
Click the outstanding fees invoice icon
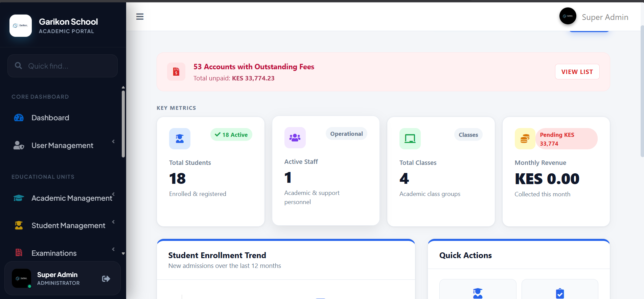(176, 72)
